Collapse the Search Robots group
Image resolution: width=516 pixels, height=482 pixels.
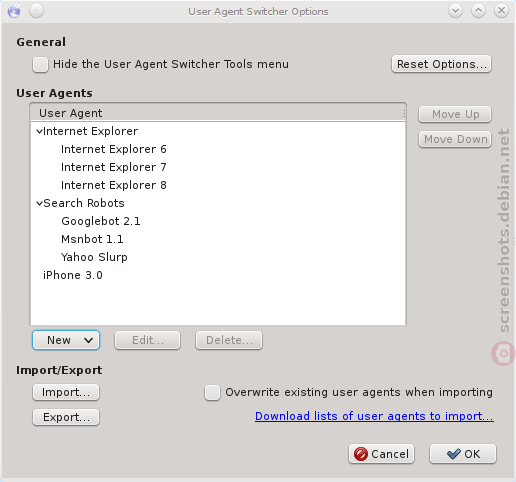pyautogui.click(x=39, y=203)
